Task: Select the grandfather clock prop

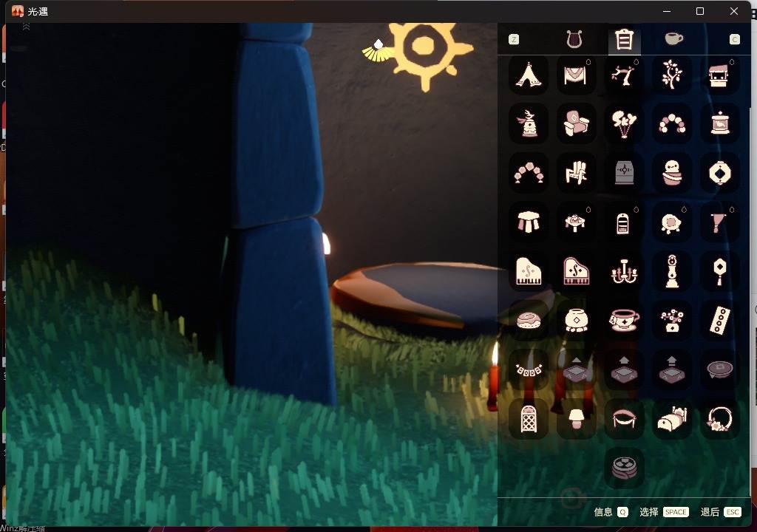Action: (671, 271)
